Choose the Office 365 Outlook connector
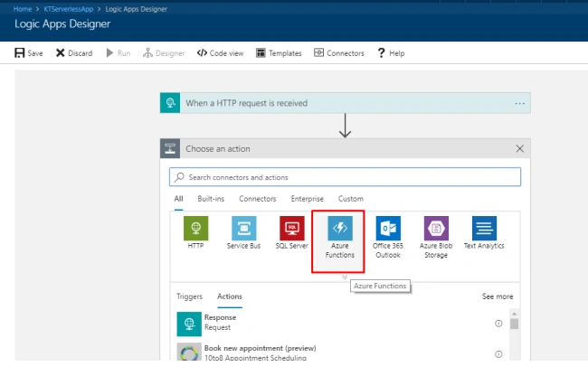Screen dimensions: 588x376 coord(388,237)
